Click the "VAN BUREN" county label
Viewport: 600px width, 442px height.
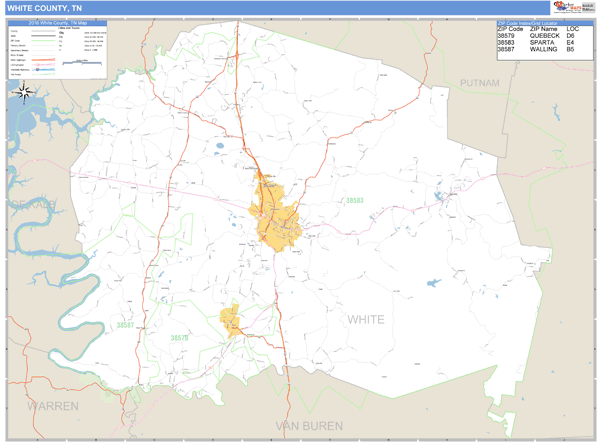coord(309,426)
